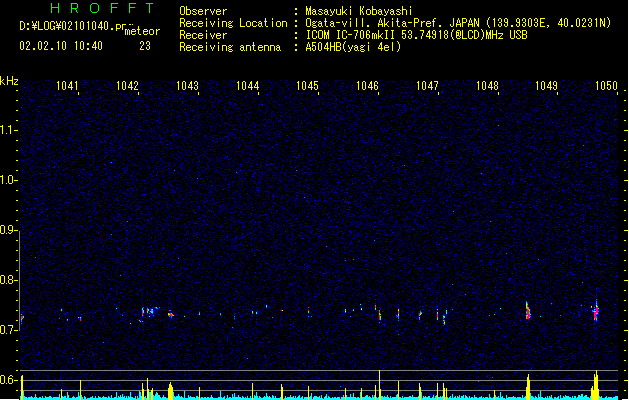The image size is (629, 400).
Task: Click the date and time 02.02.10 10:40
Action: pyautogui.click(x=61, y=46)
